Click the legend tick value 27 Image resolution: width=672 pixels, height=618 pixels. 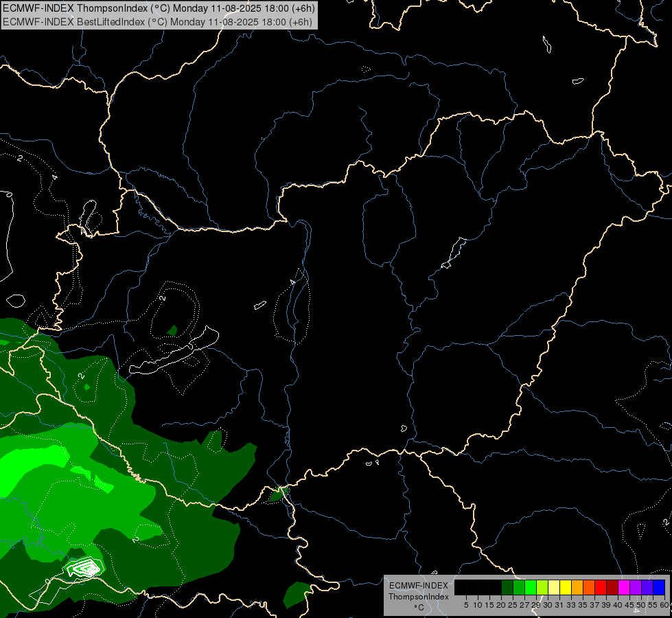524,605
